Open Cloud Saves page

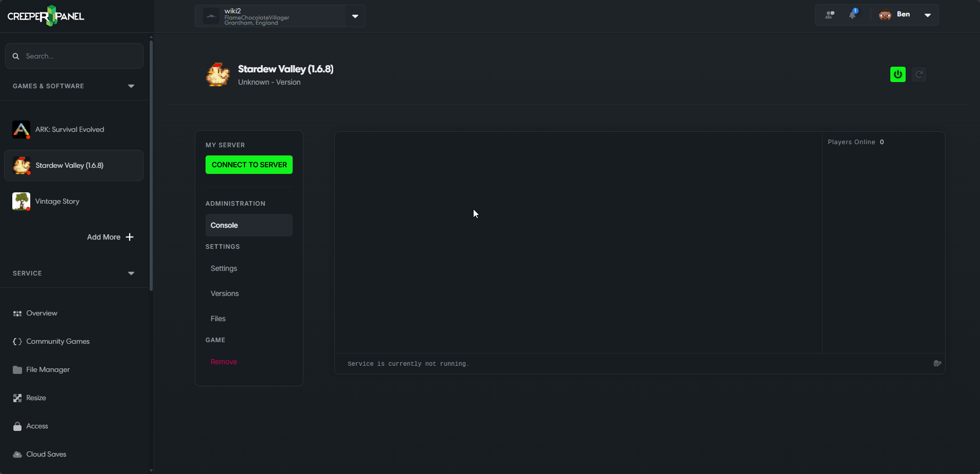[x=46, y=455]
